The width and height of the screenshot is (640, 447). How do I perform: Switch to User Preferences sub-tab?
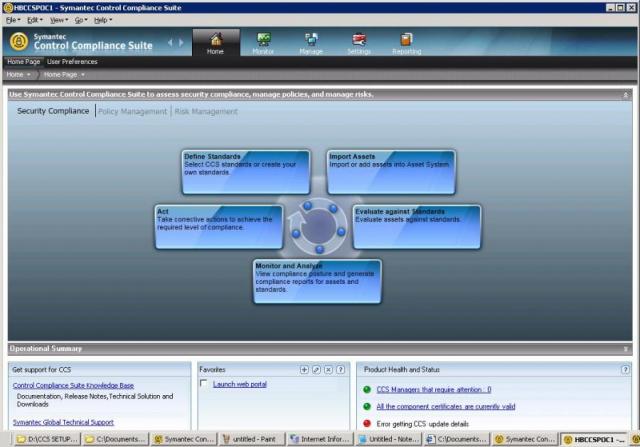pos(72,62)
